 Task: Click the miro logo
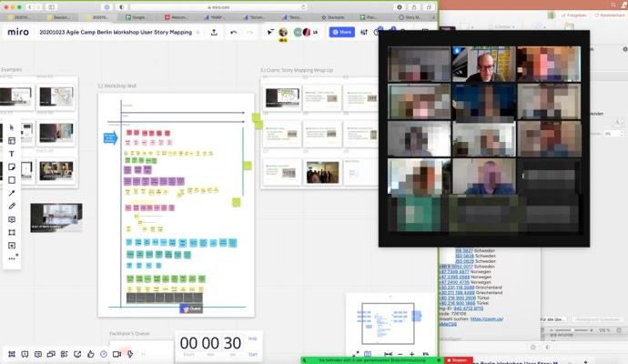(x=18, y=32)
